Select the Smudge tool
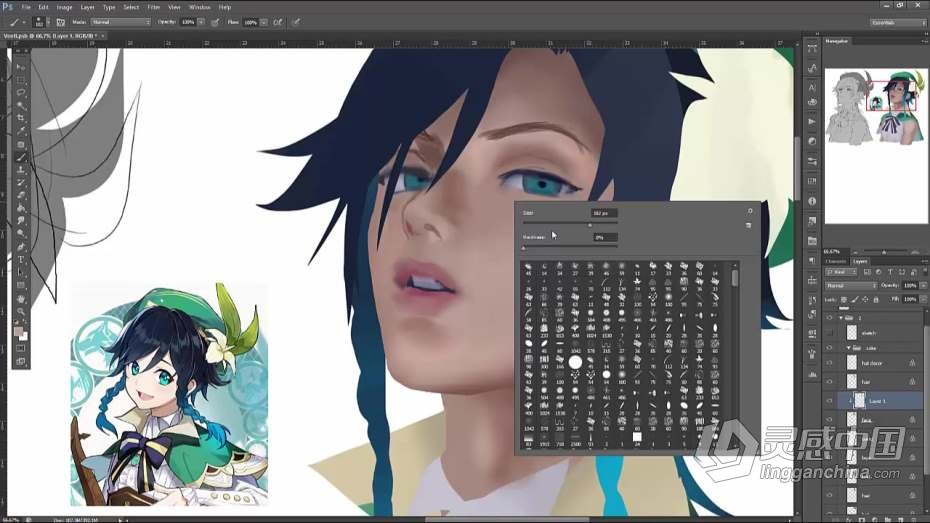The image size is (930, 523). click(21, 221)
